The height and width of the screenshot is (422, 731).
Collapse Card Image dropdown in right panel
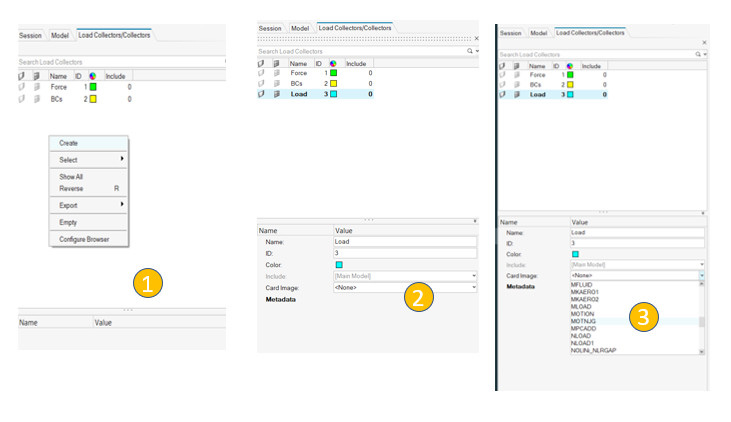702,276
